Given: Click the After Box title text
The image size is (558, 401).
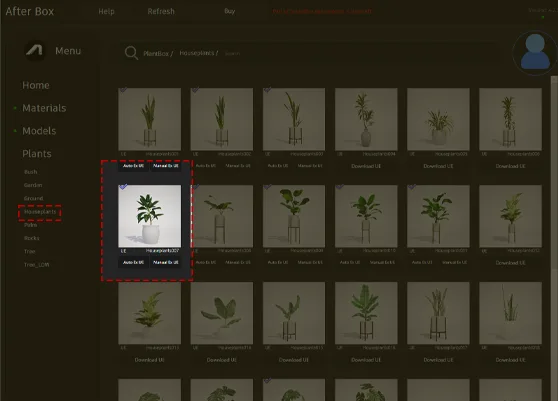Looking at the screenshot, I should (x=30, y=11).
